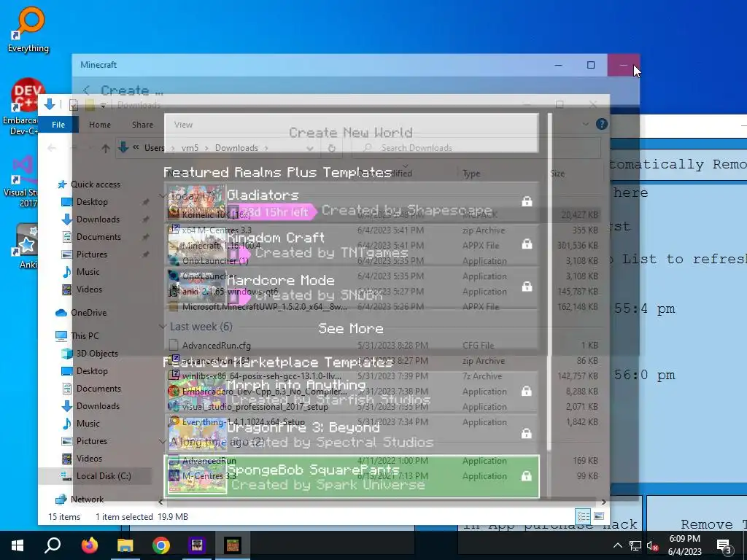Image resolution: width=747 pixels, height=560 pixels.
Task: Select Morph into Anything marketplace template
Action: tap(351, 392)
